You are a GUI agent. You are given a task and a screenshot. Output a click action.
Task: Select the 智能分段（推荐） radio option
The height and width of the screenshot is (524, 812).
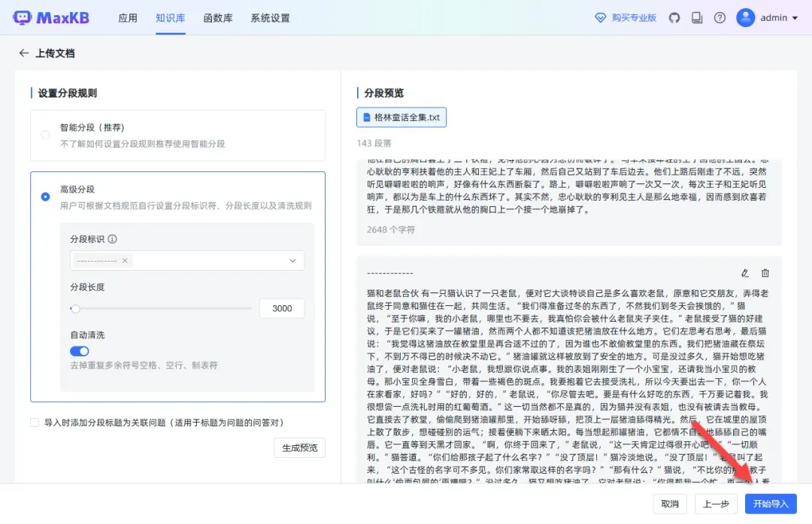(x=46, y=135)
